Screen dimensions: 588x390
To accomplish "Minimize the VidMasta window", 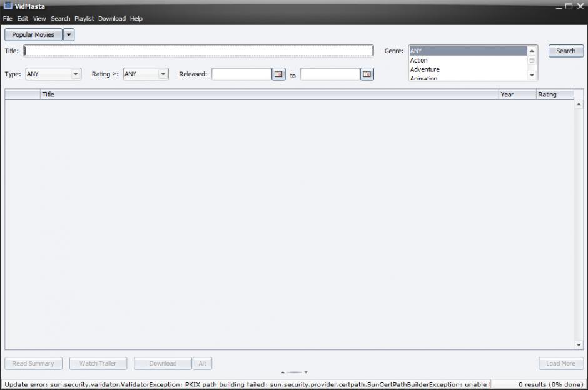I will (559, 7).
